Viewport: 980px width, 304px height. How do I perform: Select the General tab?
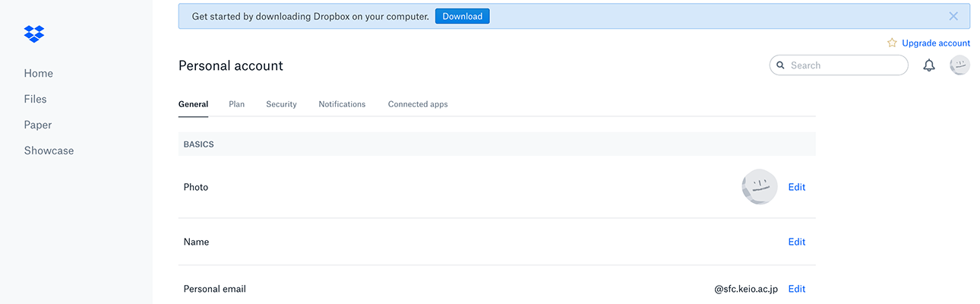pos(193,104)
